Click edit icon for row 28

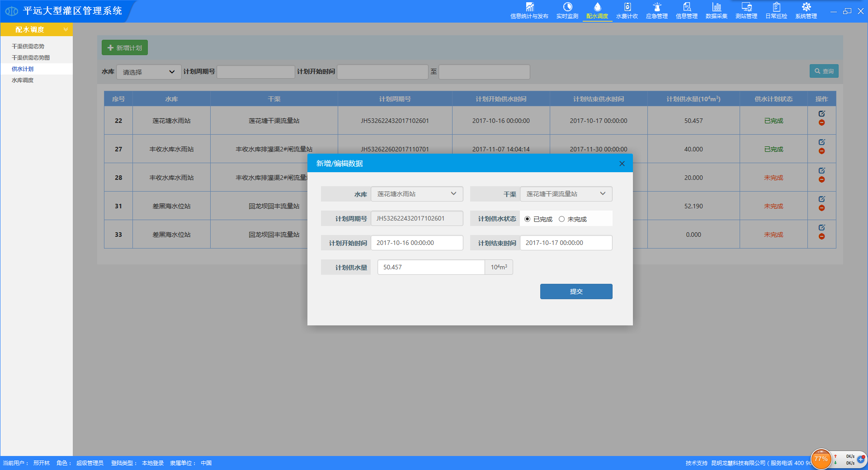tap(822, 171)
